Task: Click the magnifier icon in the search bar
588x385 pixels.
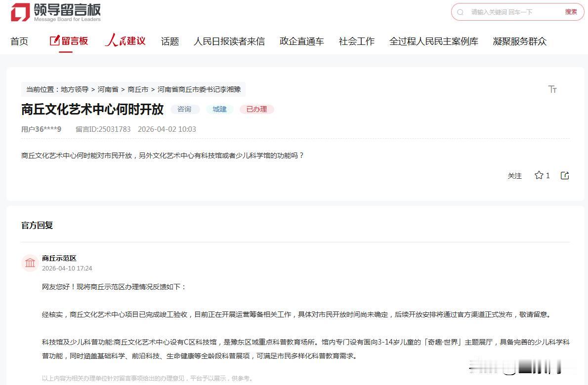Action: [461, 12]
